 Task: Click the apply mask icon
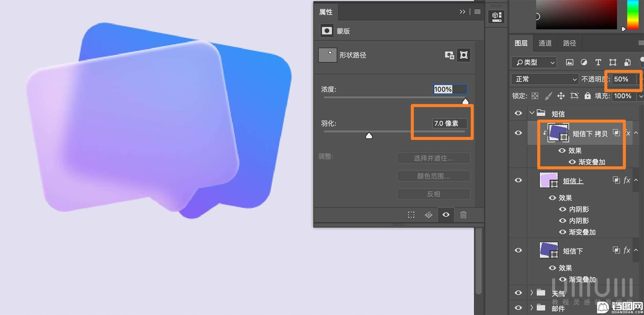(429, 215)
